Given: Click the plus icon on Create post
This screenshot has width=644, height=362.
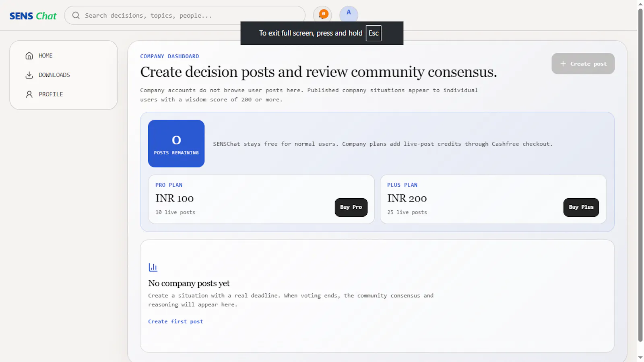Looking at the screenshot, I should [x=563, y=64].
